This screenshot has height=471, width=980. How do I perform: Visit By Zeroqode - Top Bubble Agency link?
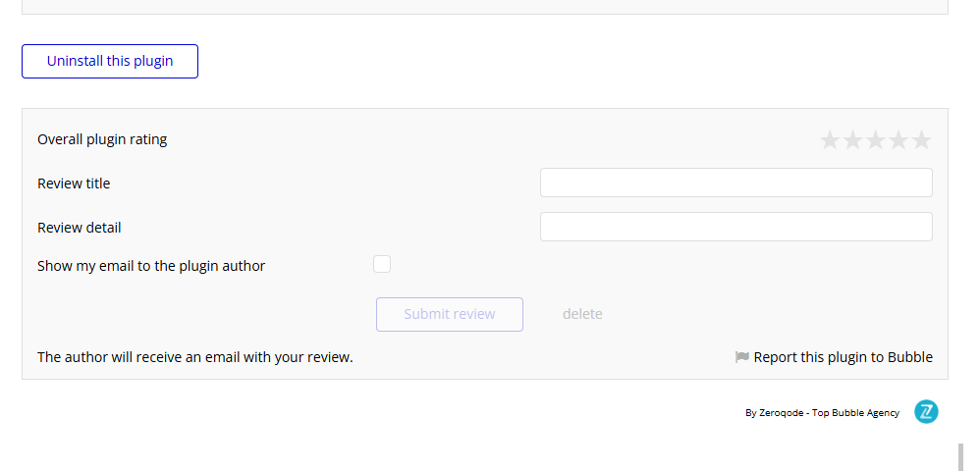(x=823, y=413)
